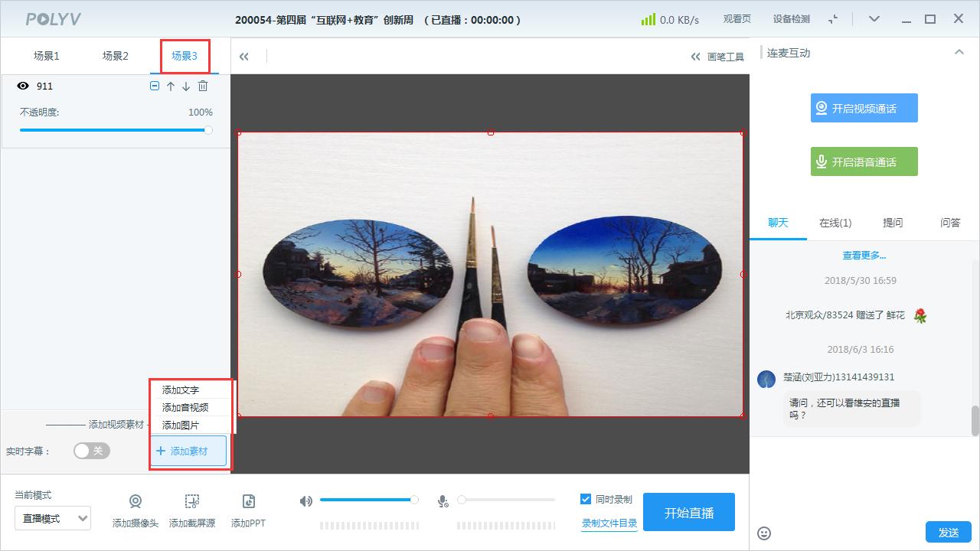Viewport: 980px width, 551px height.
Task: Collapse the 911 layer settings
Action: 155,86
